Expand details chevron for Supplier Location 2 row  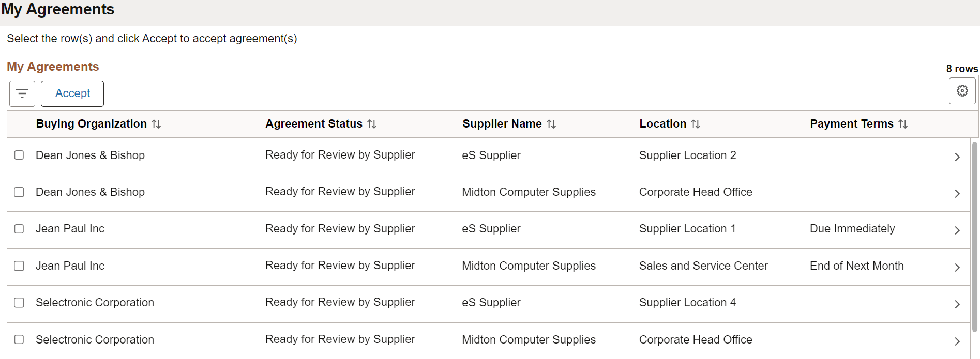click(957, 157)
